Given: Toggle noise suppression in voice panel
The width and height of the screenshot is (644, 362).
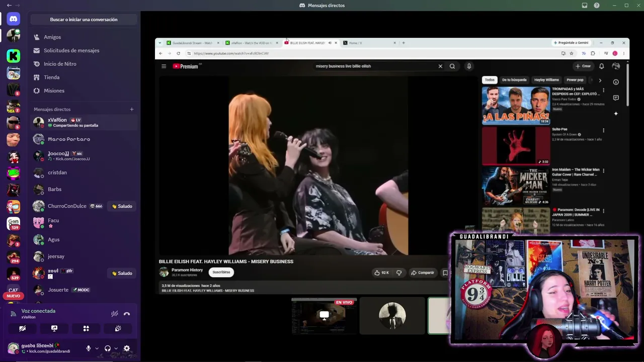Looking at the screenshot, I should (115, 314).
